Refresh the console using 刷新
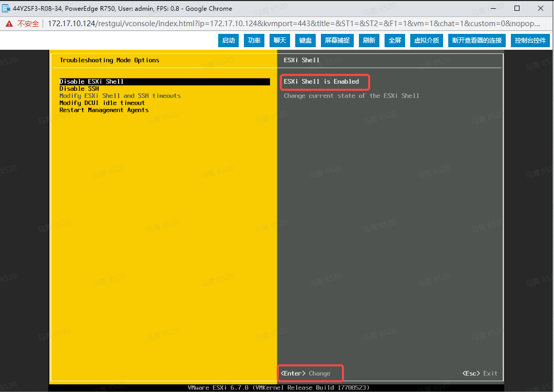 pos(369,40)
